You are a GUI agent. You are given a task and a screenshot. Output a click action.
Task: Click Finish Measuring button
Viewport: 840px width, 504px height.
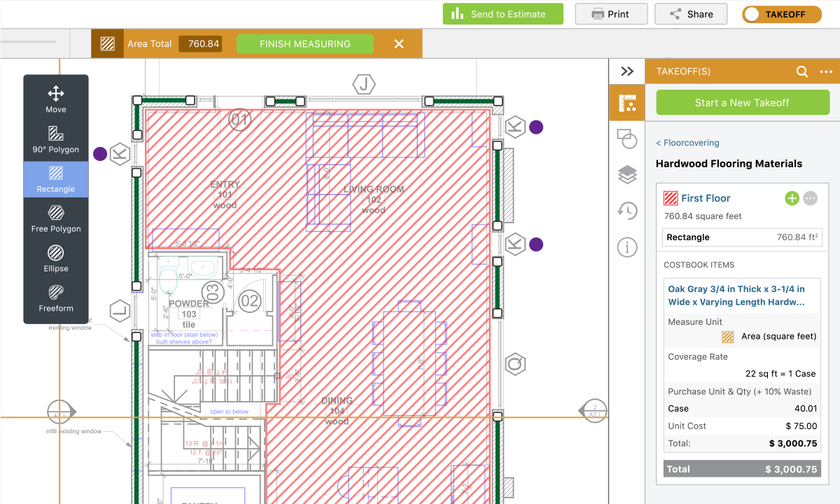305,43
